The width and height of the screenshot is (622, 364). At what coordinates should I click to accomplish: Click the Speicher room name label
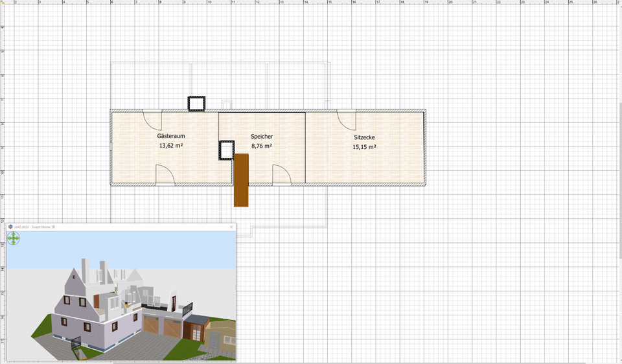[262, 137]
